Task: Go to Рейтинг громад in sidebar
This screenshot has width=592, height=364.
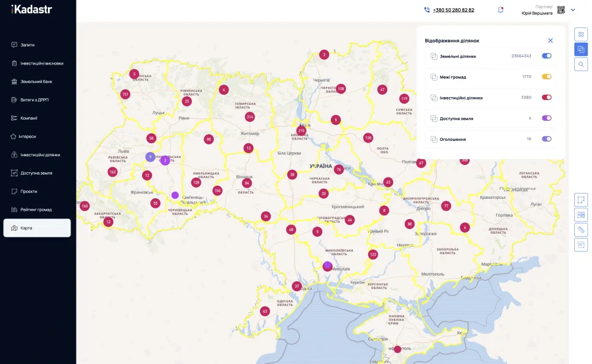Action: [36, 210]
